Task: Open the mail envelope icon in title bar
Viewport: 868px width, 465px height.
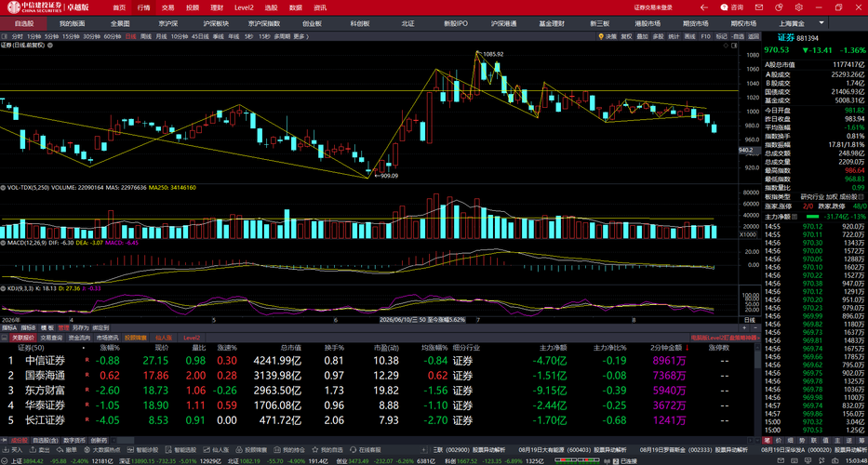Action: [760, 7]
